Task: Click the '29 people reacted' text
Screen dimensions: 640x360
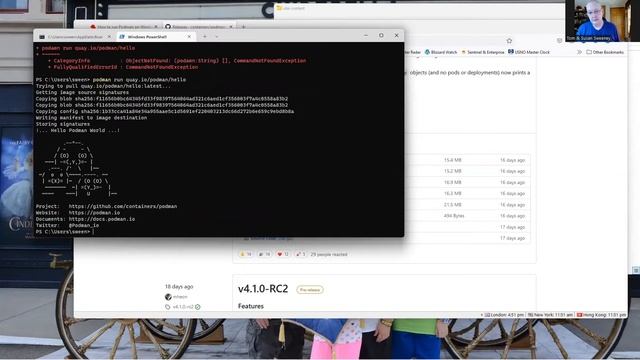Action: pyautogui.click(x=329, y=254)
